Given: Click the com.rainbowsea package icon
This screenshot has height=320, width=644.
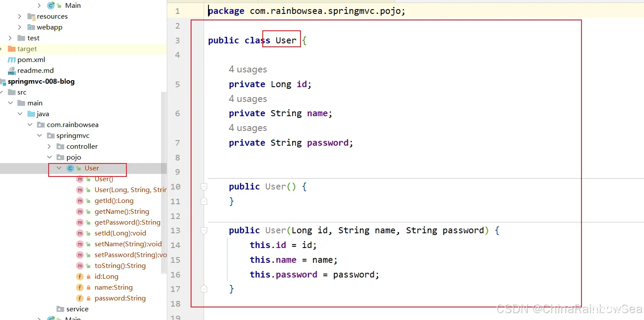Looking at the screenshot, I should (x=41, y=125).
